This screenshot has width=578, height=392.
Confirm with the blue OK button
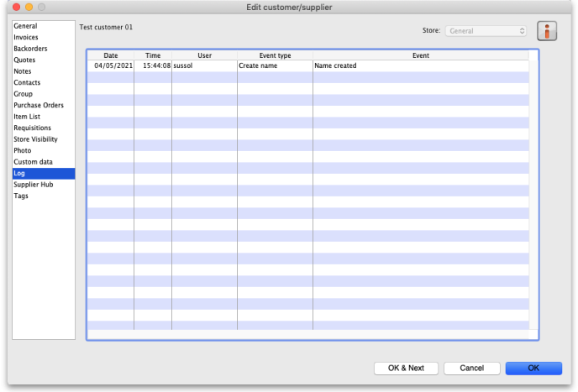533,368
